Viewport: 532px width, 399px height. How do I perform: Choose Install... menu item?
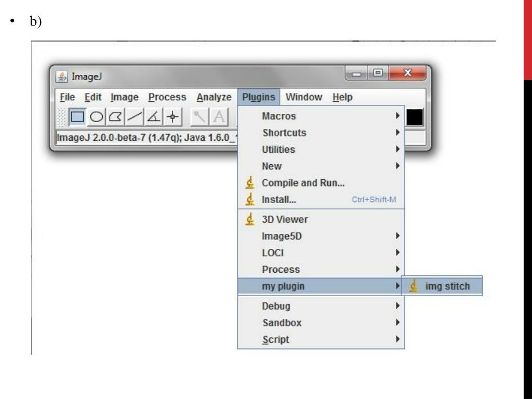tap(321, 199)
